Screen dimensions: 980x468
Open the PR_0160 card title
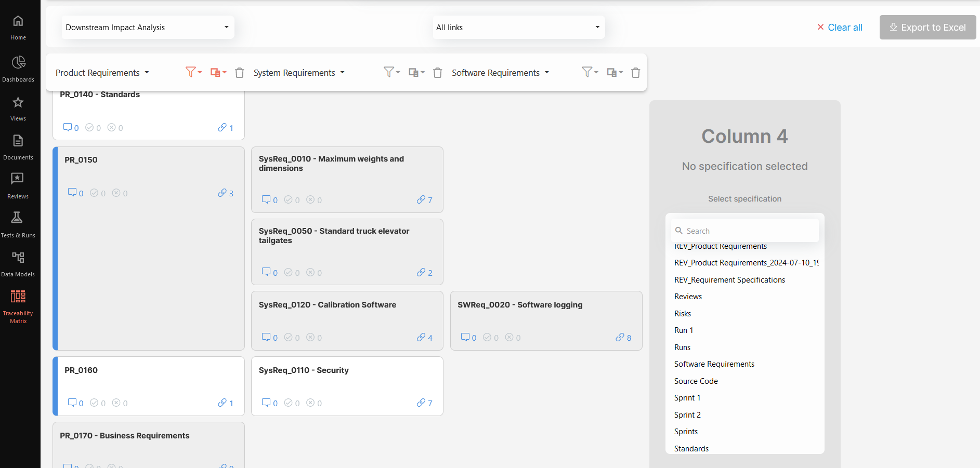(81, 370)
